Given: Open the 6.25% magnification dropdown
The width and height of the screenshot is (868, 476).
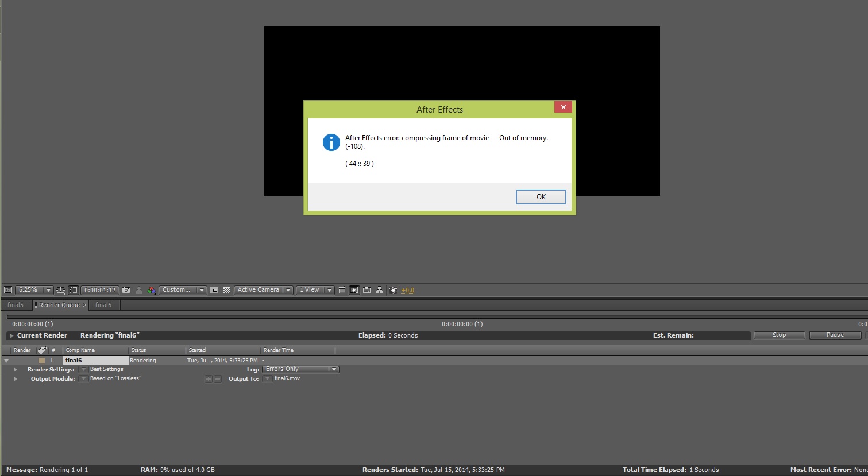Looking at the screenshot, I should [x=34, y=290].
